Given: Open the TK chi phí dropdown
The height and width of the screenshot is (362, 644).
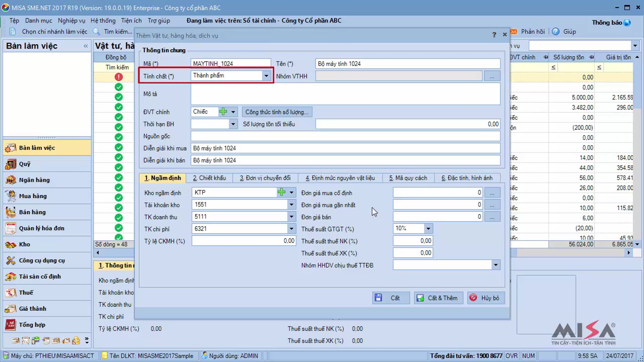Looking at the screenshot, I should 291,229.
